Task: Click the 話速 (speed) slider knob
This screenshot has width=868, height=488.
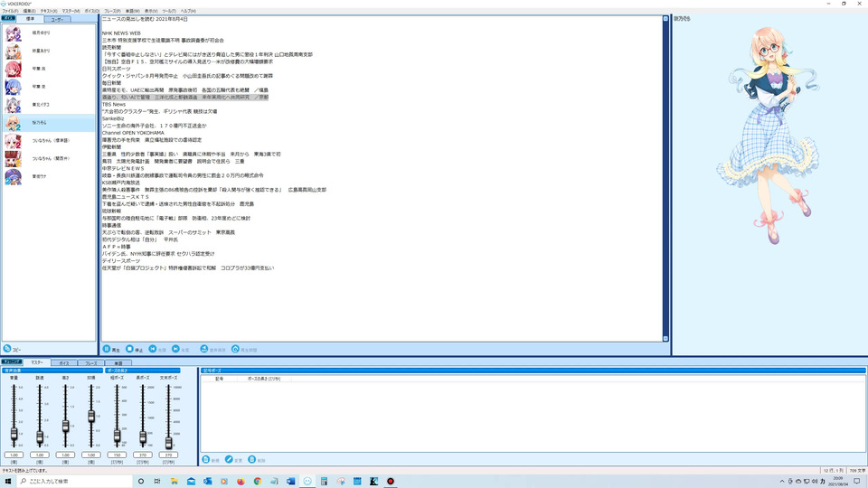Action: (40, 437)
